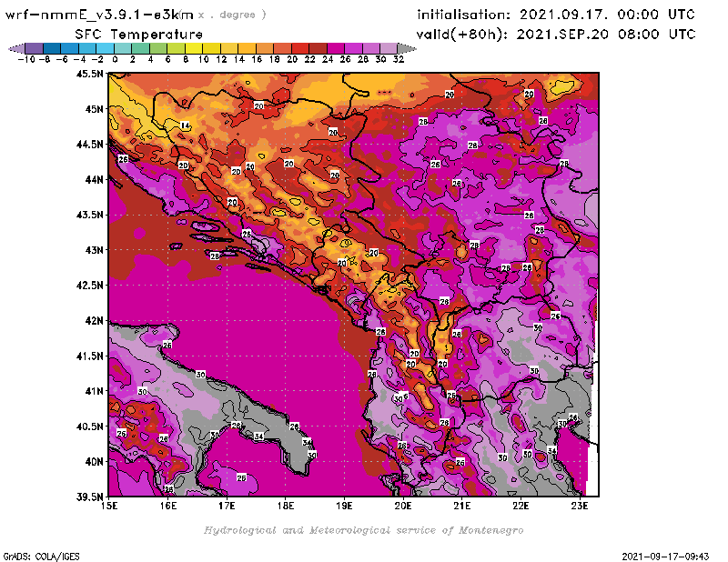728x562 pixels.
Task: Click the legend scale value 16
Action: point(257,60)
